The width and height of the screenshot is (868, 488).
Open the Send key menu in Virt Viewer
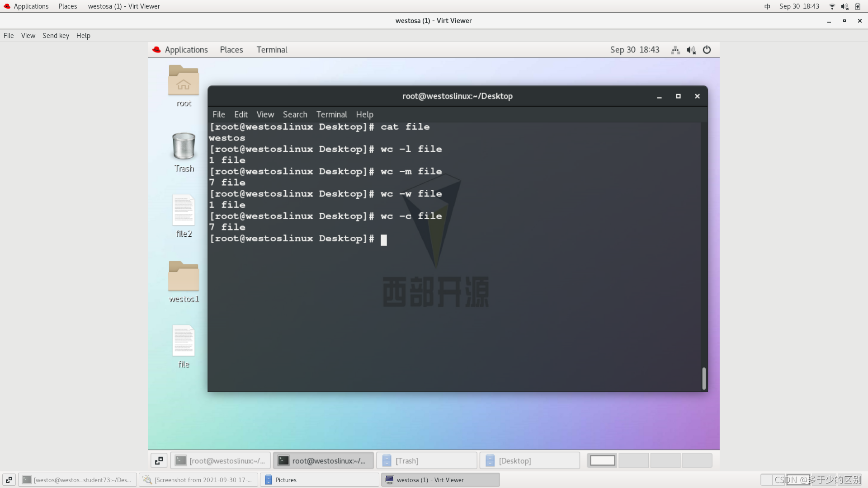tap(56, 36)
